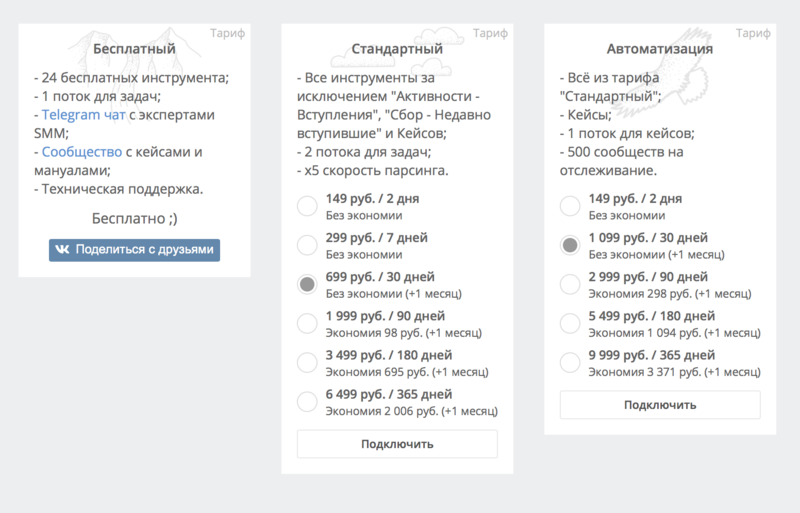Select Автоматизация 149 руб. / 2 дня option
Viewport: 800px width, 513px height.
click(x=570, y=207)
